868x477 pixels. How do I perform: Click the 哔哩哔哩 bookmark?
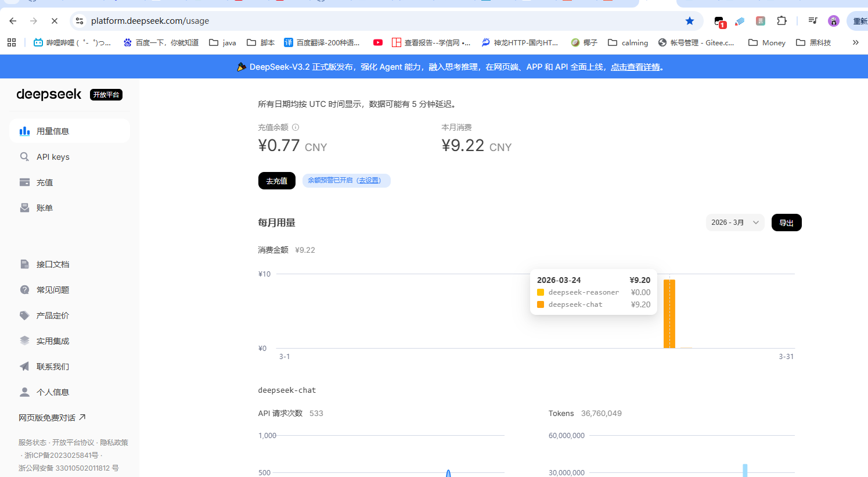click(x=73, y=42)
